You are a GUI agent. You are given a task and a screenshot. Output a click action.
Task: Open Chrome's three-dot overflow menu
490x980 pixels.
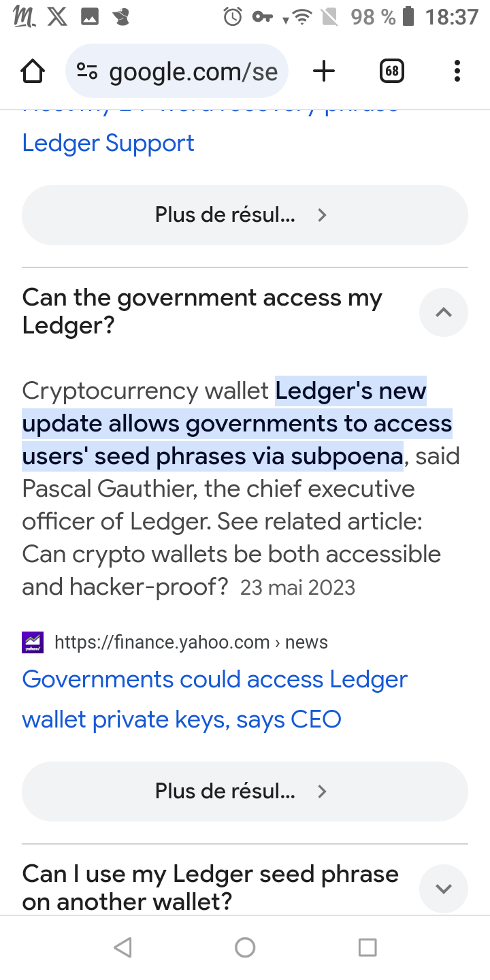(457, 71)
